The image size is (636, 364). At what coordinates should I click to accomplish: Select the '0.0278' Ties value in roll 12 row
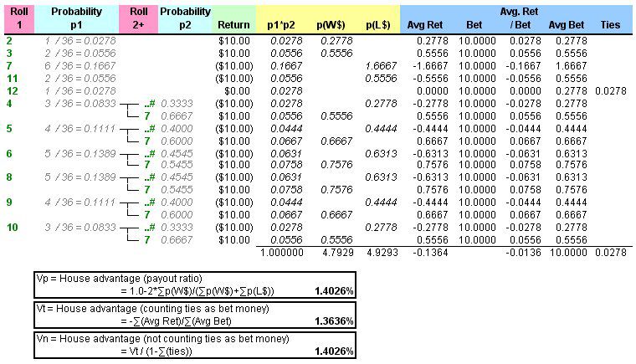[x=611, y=91]
